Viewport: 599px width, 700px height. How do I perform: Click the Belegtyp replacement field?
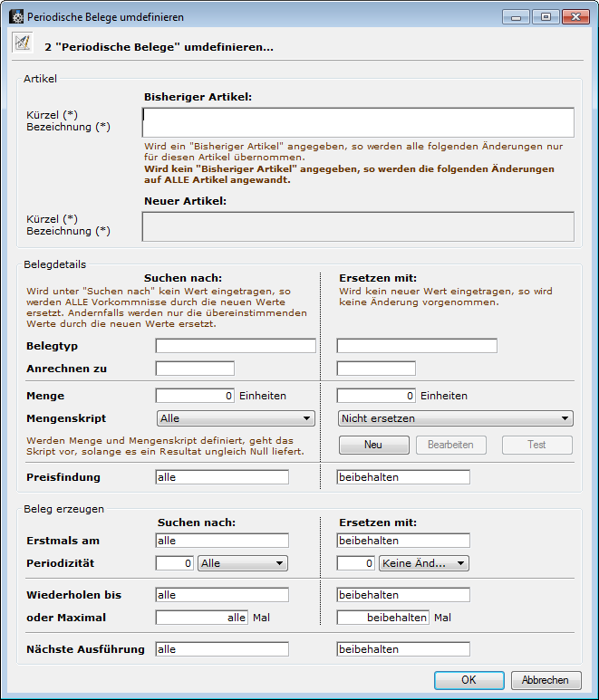417,346
